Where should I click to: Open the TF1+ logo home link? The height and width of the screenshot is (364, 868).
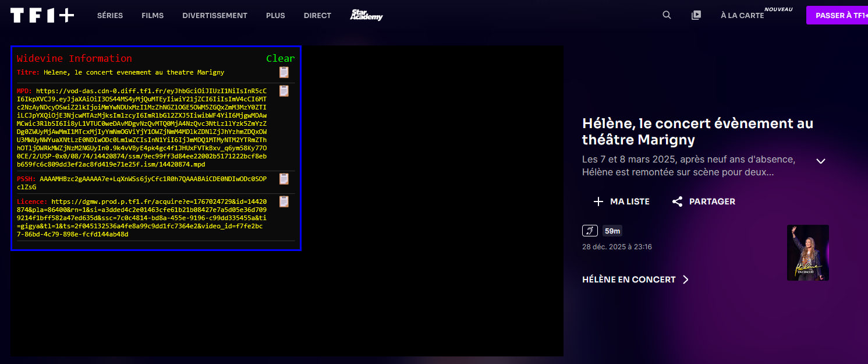[42, 16]
